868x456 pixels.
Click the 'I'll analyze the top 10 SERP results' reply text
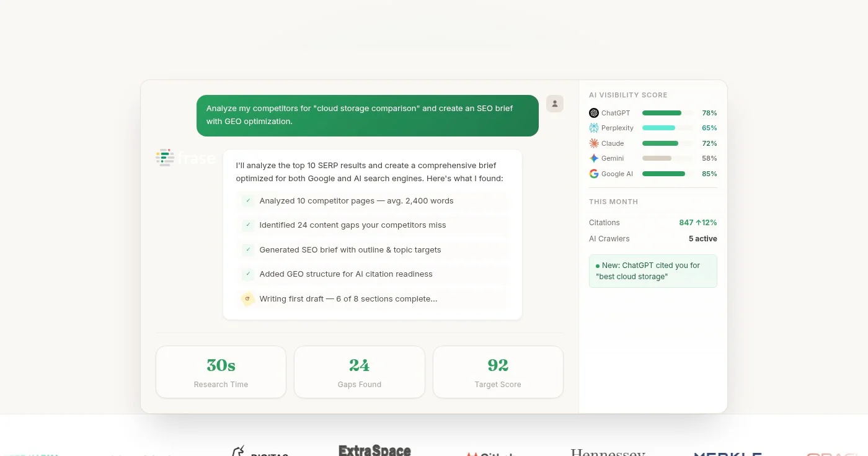pyautogui.click(x=370, y=172)
